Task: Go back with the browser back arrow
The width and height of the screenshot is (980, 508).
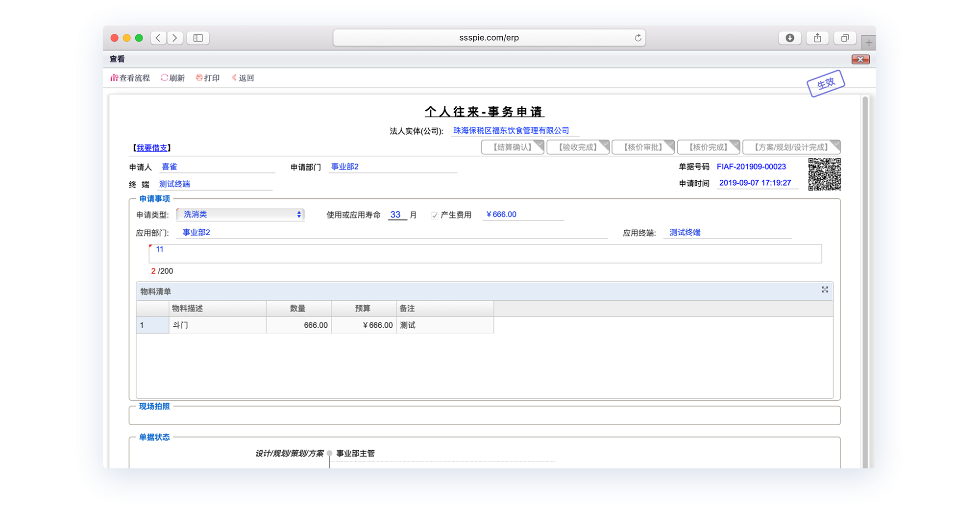Action: point(158,38)
